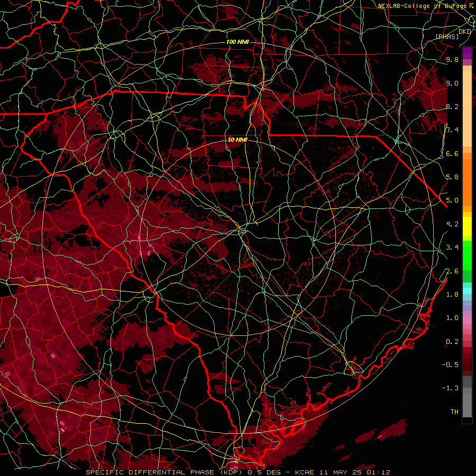This screenshot has width=476, height=476.
Task: Click the 2.6 scale label
Action: [452, 271]
